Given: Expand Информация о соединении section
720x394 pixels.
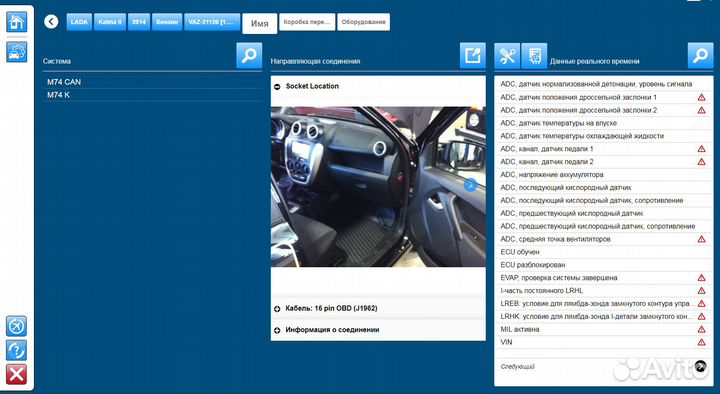Looking at the screenshot, I should click(277, 330).
